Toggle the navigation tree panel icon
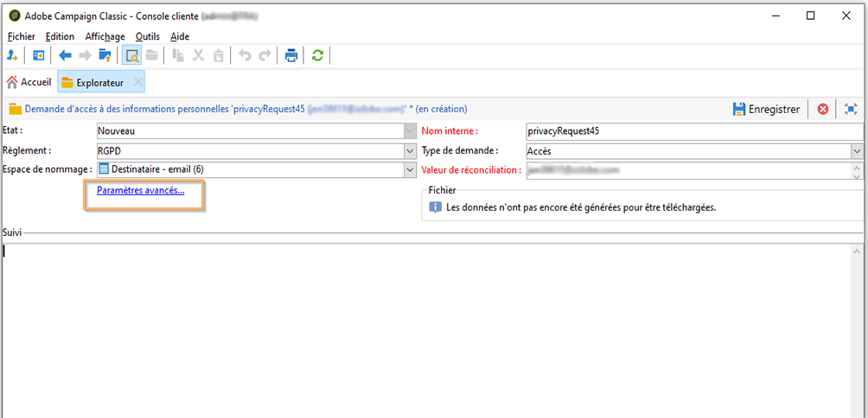This screenshot has width=868, height=418. (x=38, y=55)
